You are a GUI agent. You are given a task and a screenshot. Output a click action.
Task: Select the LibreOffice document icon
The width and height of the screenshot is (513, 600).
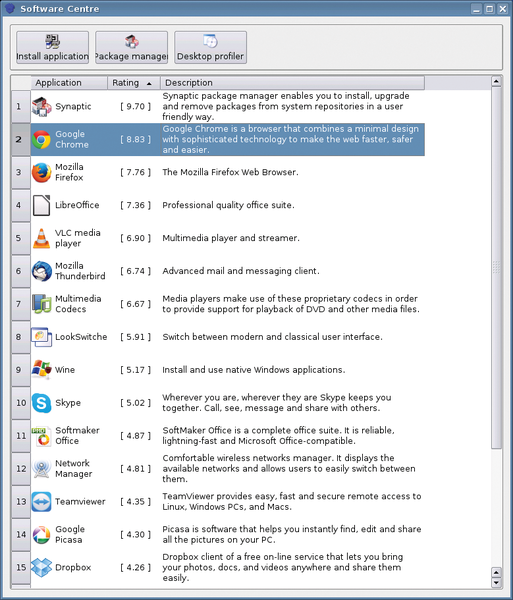(x=41, y=205)
